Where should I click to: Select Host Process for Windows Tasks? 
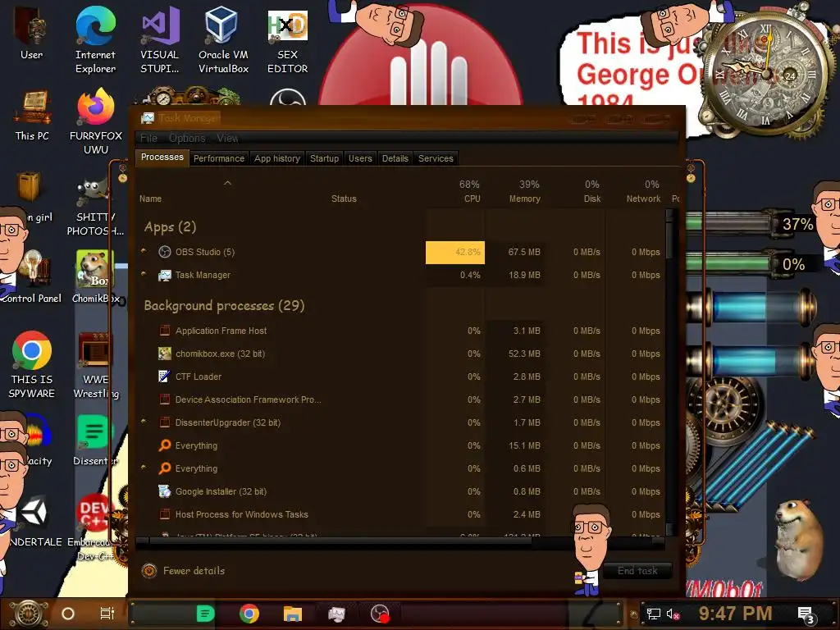400,514
